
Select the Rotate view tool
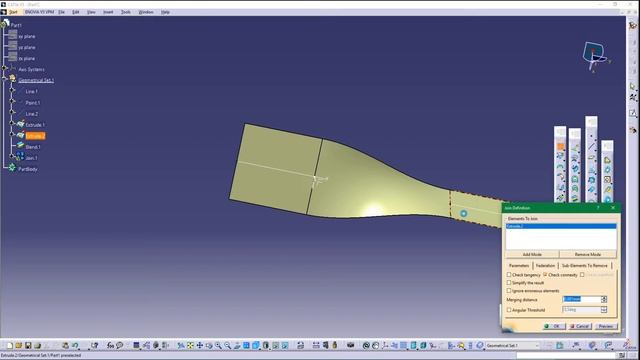tap(209, 346)
